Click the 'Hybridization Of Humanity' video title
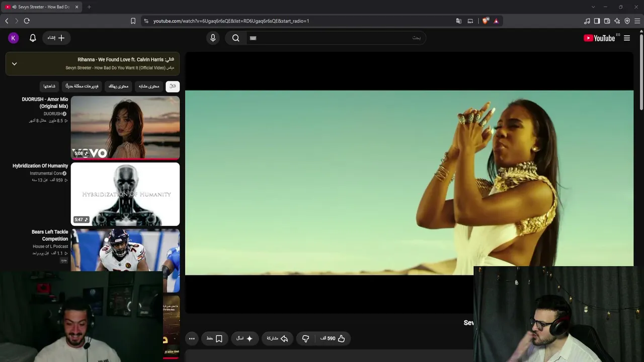644x362 pixels. [x=40, y=165]
